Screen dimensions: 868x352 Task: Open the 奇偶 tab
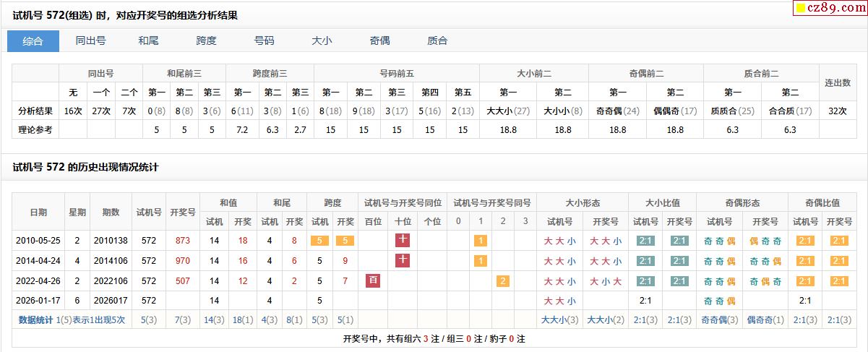[379, 41]
